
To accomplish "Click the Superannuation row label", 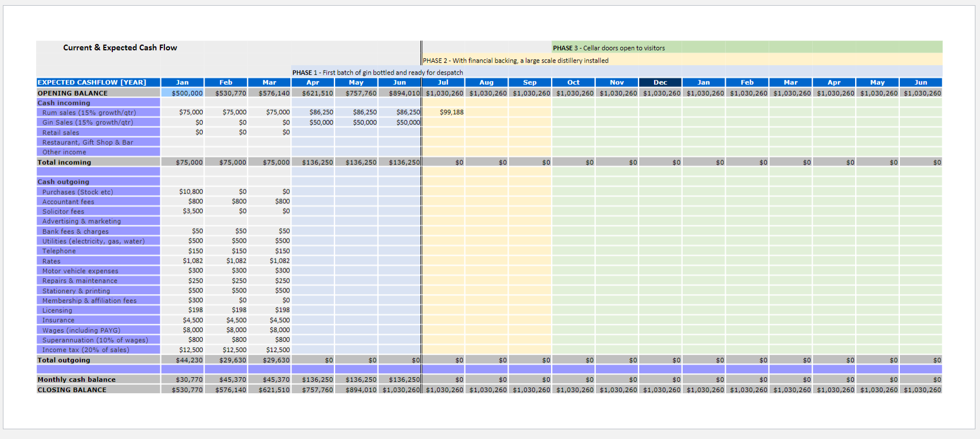I will coord(95,340).
